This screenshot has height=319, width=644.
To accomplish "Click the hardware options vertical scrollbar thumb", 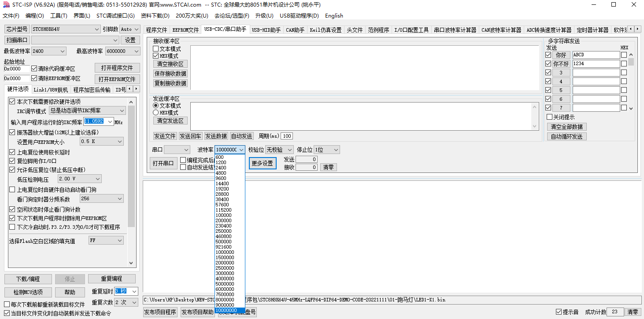I will [131, 166].
